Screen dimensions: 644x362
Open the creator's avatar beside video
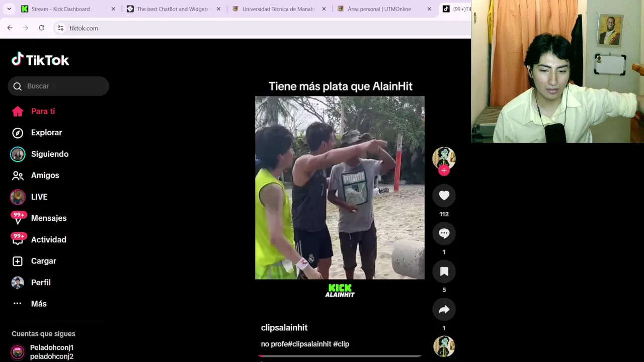point(444,158)
